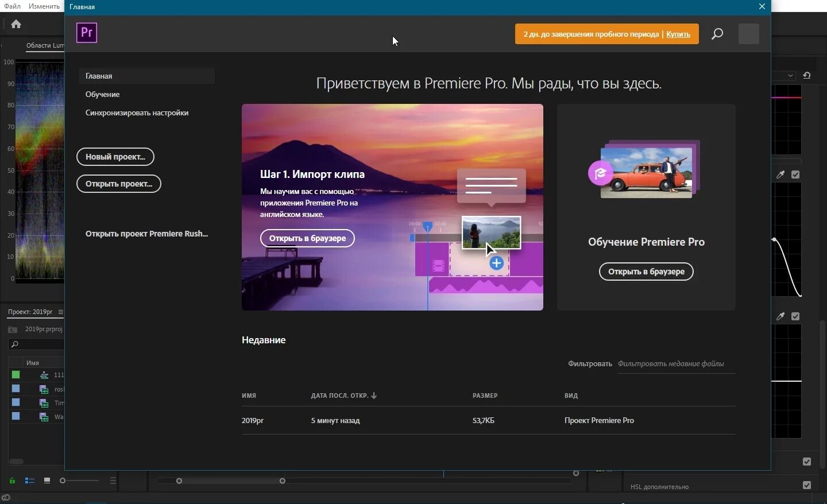Select Обучение in the left sidebar
Image resolution: width=827 pixels, height=504 pixels.
[x=103, y=94]
